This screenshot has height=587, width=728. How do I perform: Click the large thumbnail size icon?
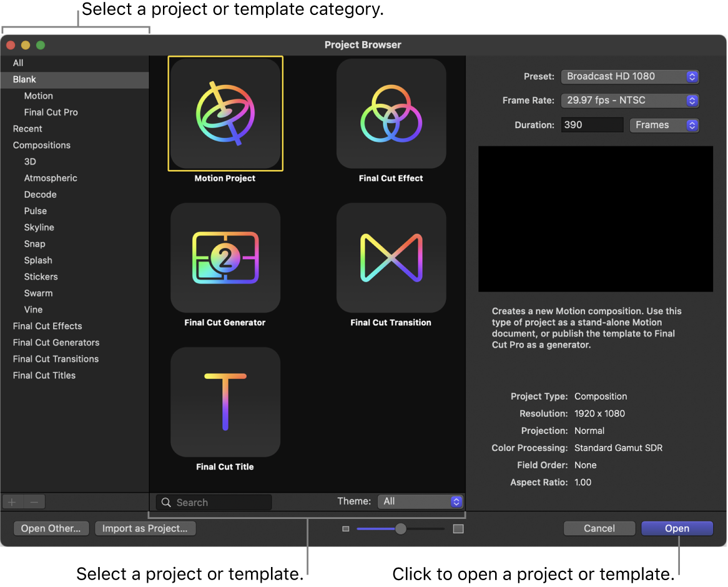(x=458, y=528)
